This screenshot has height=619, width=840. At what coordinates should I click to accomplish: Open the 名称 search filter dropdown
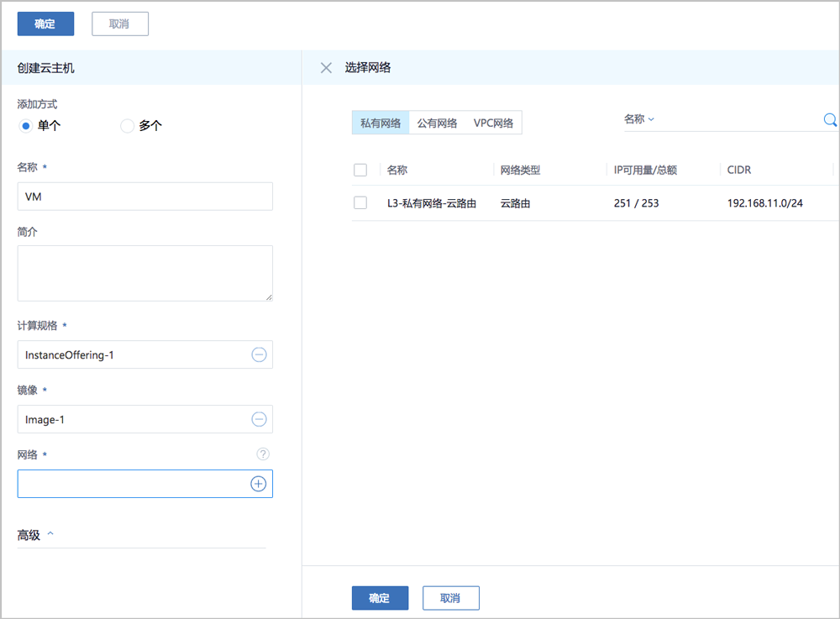pos(639,119)
